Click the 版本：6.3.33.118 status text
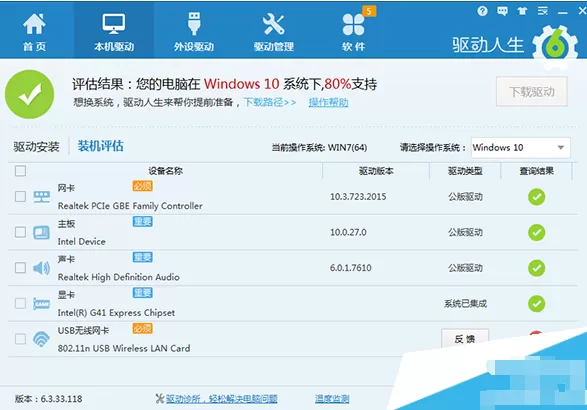Screen dimensions: 587x410 coord(49,399)
